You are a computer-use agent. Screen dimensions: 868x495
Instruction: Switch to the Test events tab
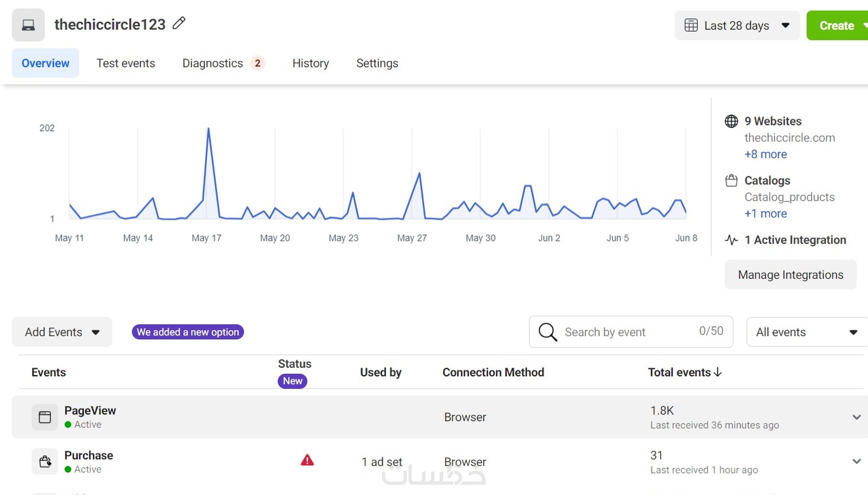(126, 63)
